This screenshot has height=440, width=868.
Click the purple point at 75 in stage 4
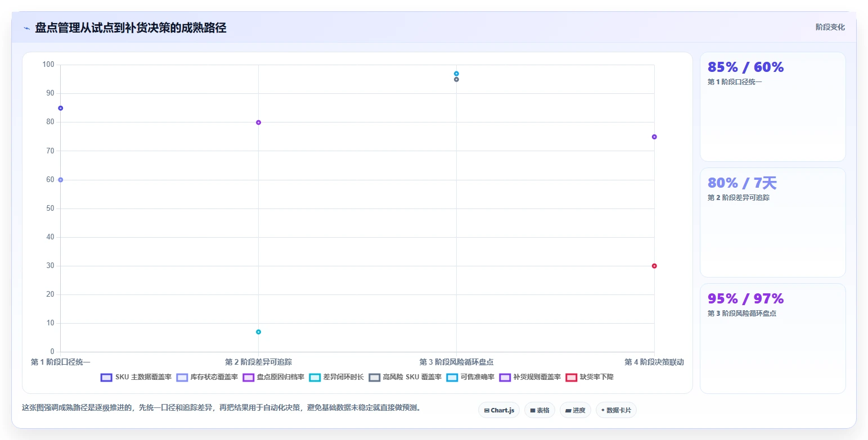point(654,137)
